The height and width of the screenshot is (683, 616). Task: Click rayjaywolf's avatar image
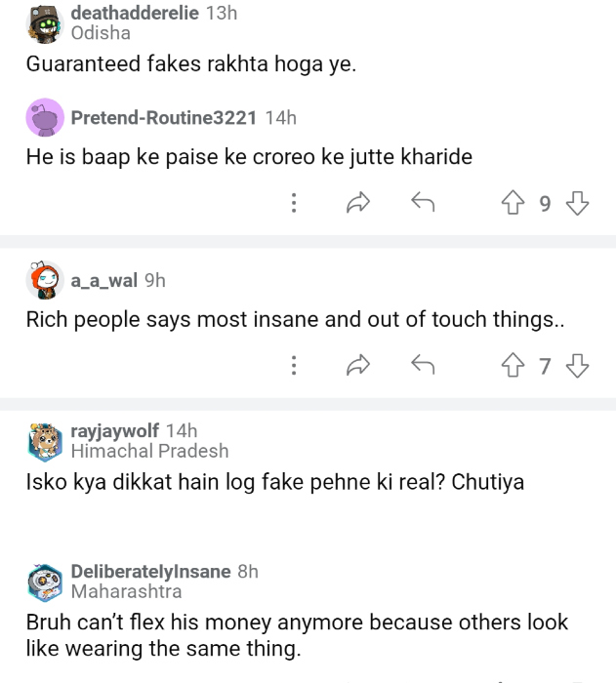coord(45,441)
